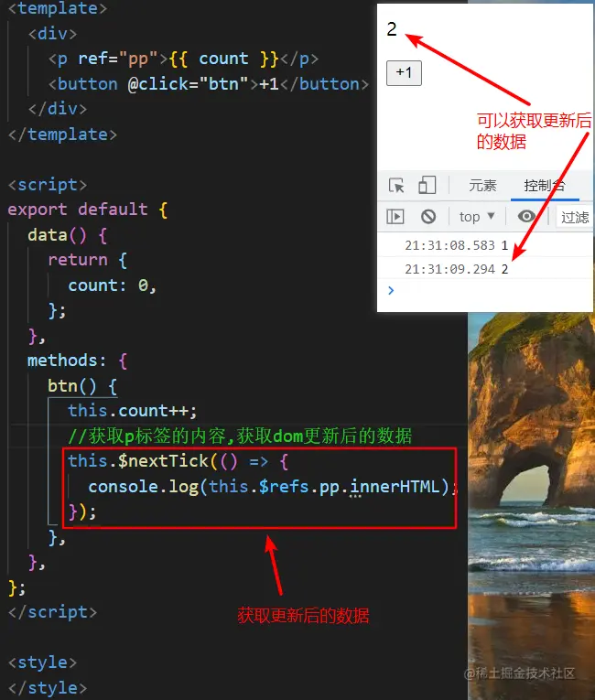This screenshot has width=595, height=700.
Task: Open the 元素 tab in DevTools
Action: [x=482, y=185]
